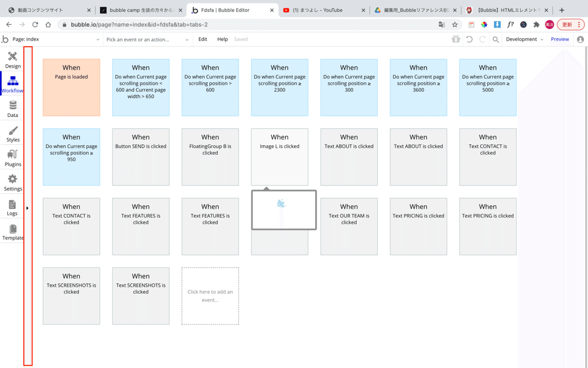Screen dimensions: 588x368
Task: Open the Bubble editor search magnifier
Action: (x=496, y=39)
